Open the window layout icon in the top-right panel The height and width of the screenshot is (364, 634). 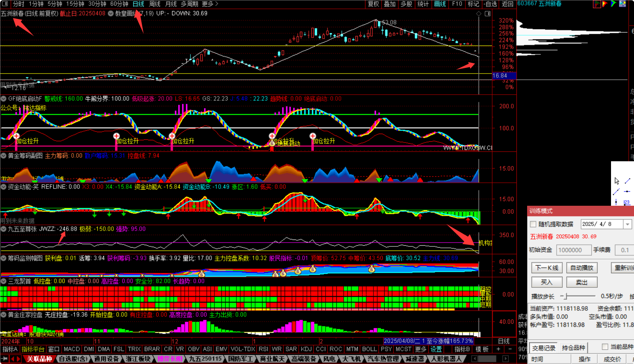coord(623,4)
